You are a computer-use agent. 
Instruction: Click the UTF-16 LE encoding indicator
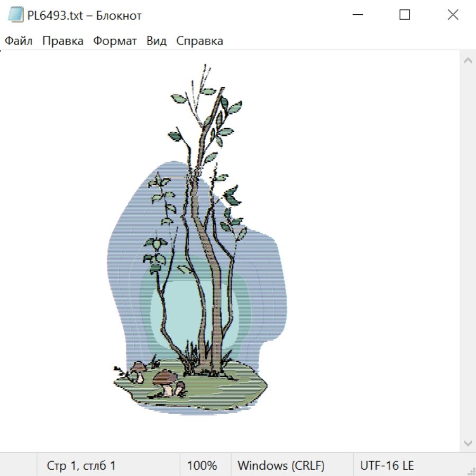tap(387, 465)
